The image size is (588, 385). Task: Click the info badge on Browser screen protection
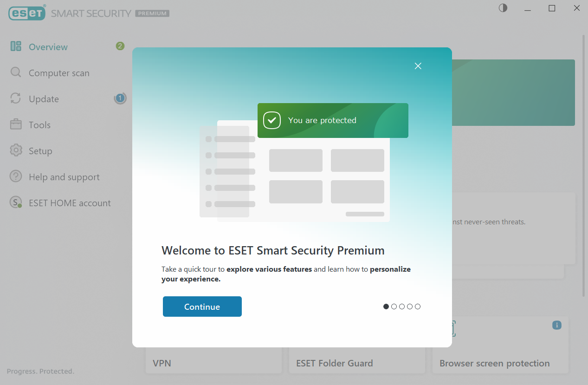point(556,325)
